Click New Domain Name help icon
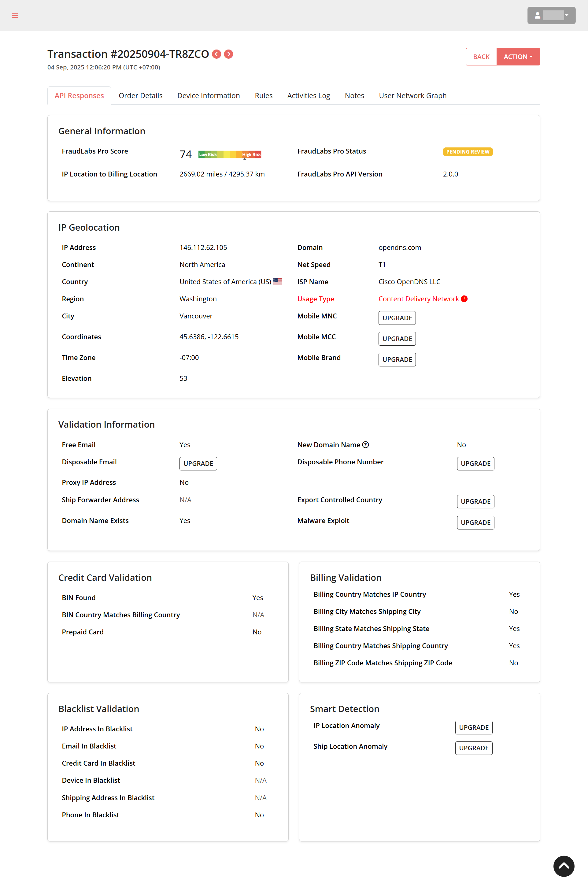 coord(365,445)
